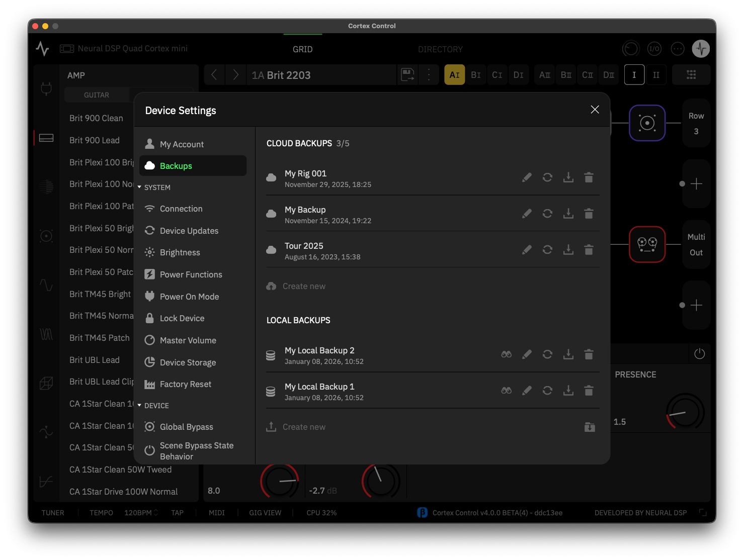Download the Tour 2025 backup

click(x=568, y=250)
